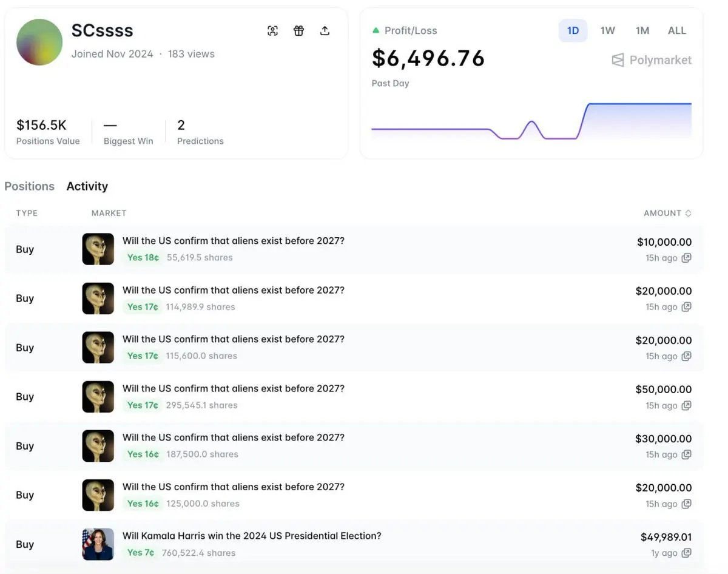
Task: Switch to the Positions tab
Action: coord(29,186)
